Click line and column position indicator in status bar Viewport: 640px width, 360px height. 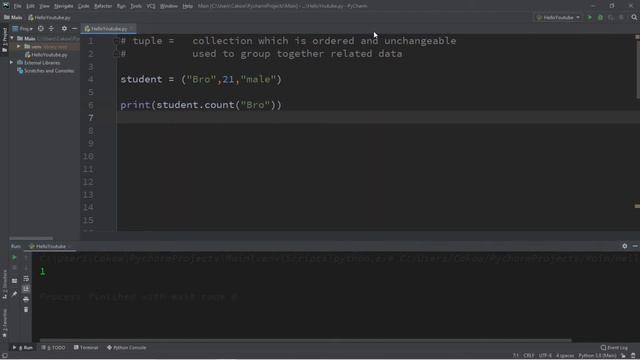coord(516,356)
